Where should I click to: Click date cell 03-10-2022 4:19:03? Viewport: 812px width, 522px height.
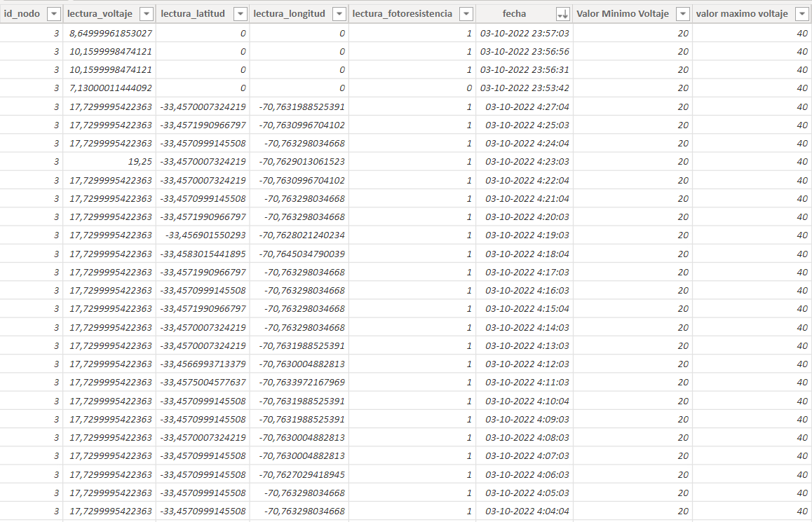click(524, 235)
